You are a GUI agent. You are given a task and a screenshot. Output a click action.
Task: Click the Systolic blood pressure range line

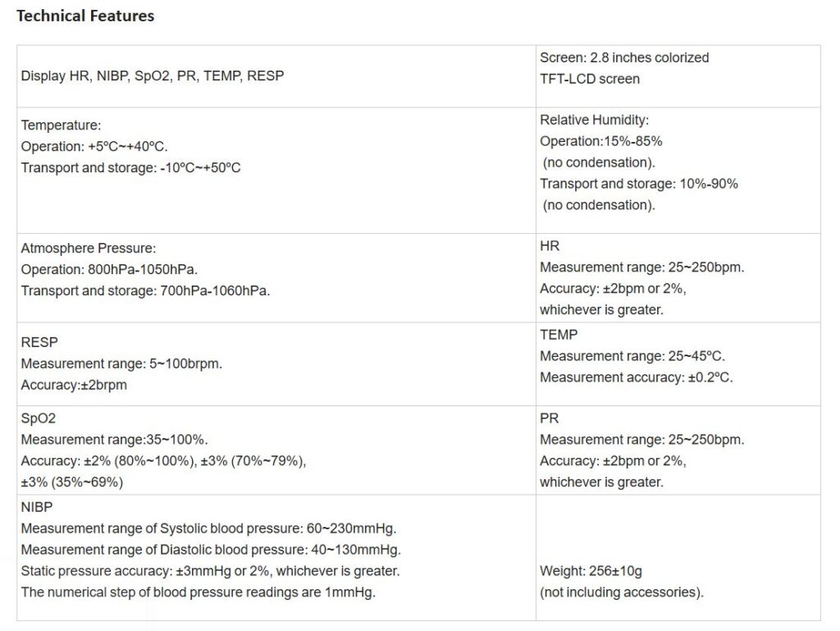click(209, 528)
